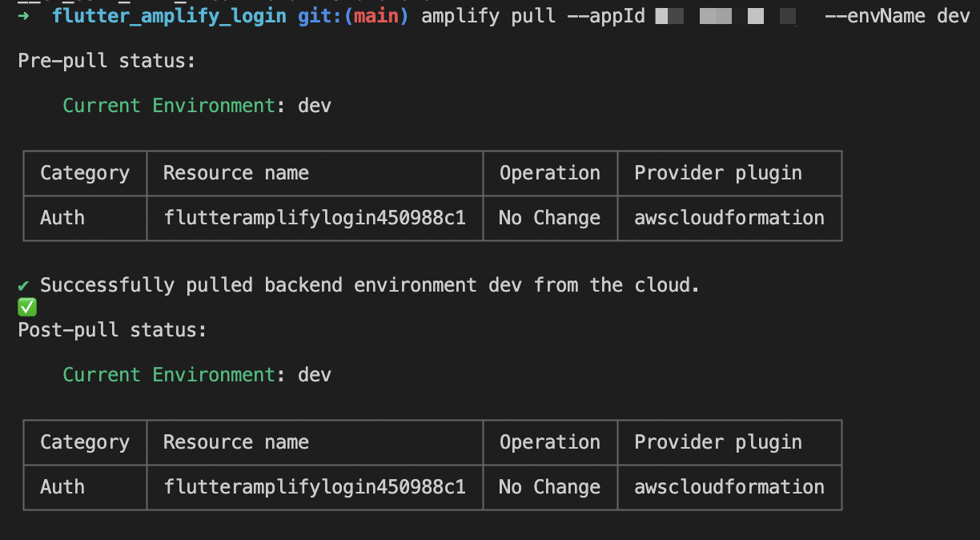Select 'Current Environment: dev' under Pre-pull status
This screenshot has width=980, height=540.
196,105
